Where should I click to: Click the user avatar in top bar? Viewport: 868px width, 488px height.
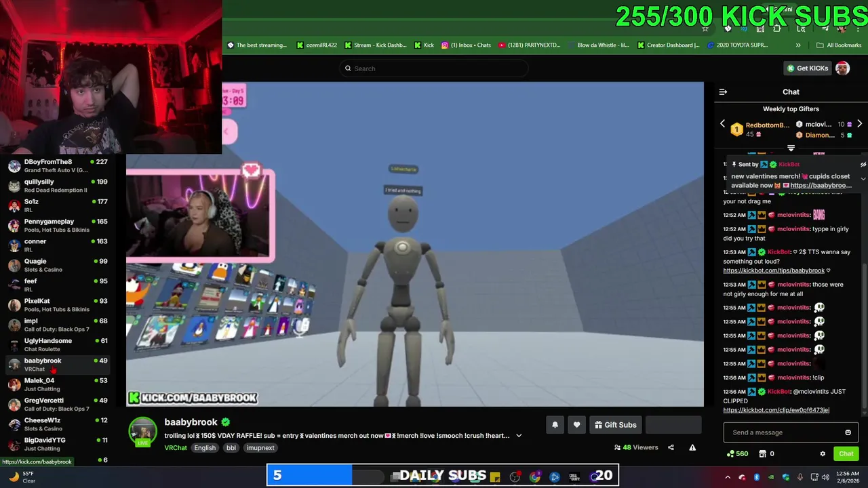(842, 68)
